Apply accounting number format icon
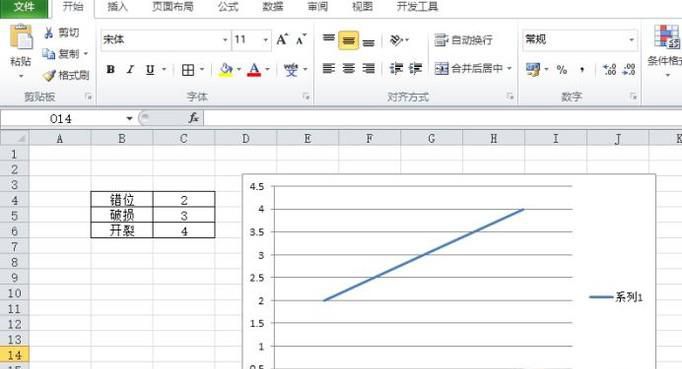The image size is (682, 369). tap(533, 69)
